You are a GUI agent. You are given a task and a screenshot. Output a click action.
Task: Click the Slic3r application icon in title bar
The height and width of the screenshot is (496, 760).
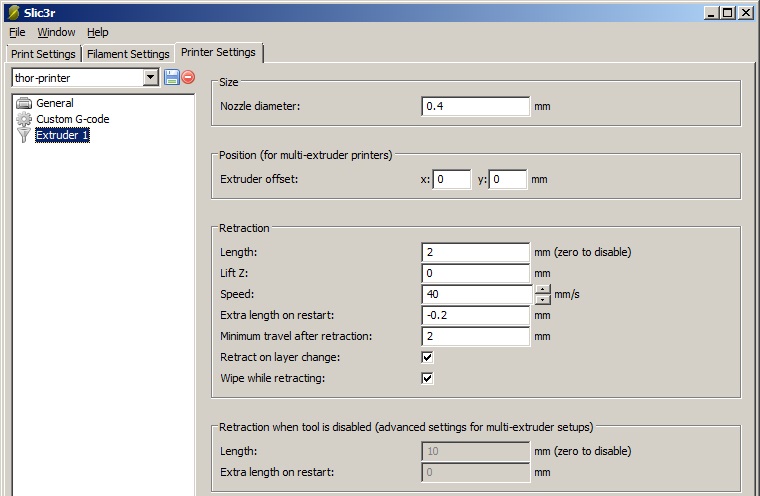13,12
